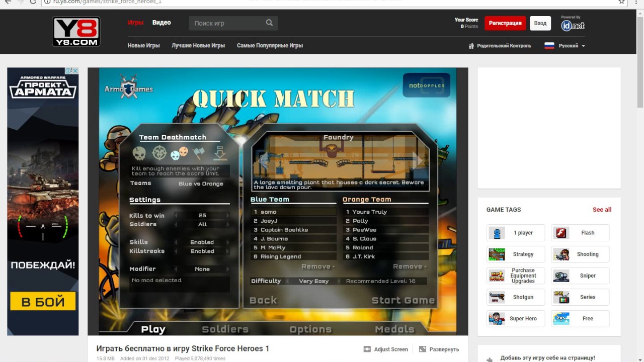Open Новые Игры link

[143, 46]
